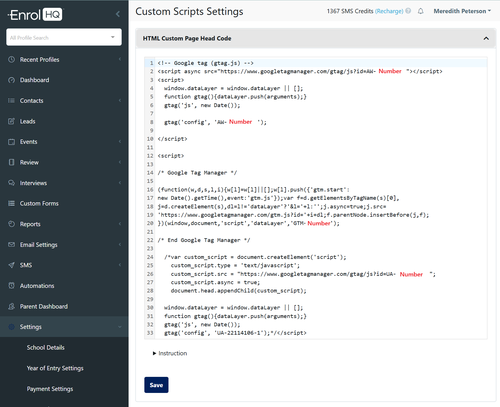The image size is (500, 407).
Task: Click the Parent Dashboard person icon
Action: pyautogui.click(x=12, y=306)
